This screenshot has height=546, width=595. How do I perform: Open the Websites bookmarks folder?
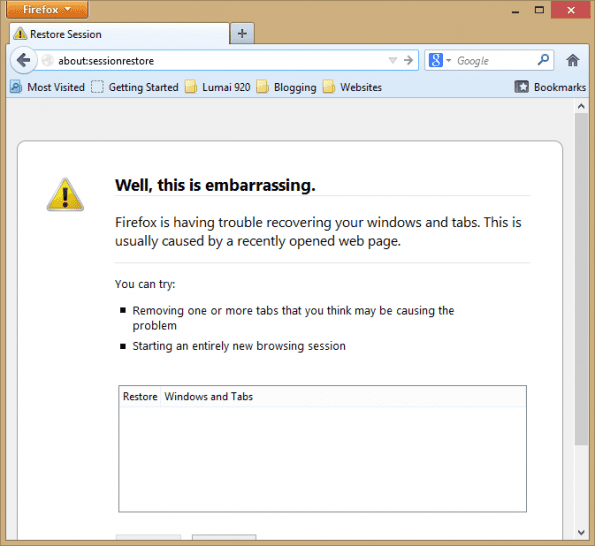coord(353,87)
